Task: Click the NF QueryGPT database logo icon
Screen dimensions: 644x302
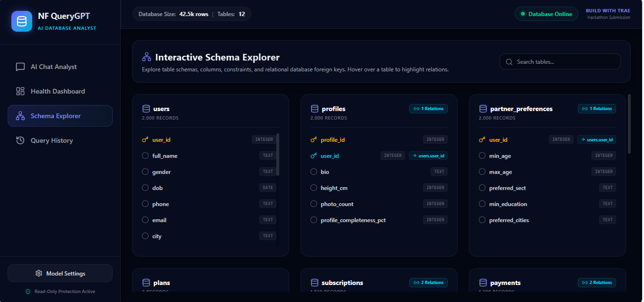Action: pos(22,21)
